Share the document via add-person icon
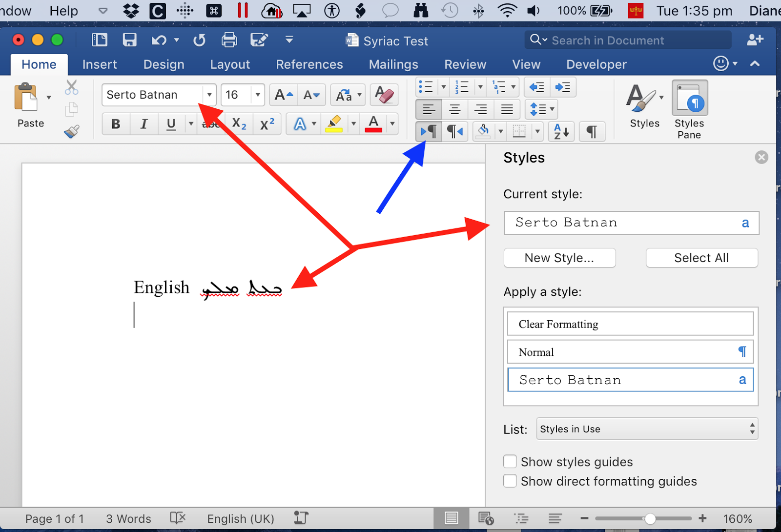The width and height of the screenshot is (781, 532). (755, 40)
